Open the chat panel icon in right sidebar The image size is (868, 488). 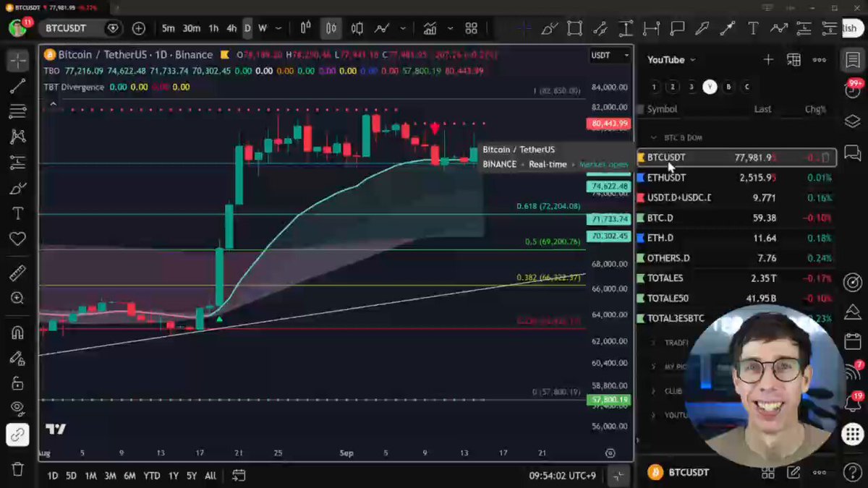coord(852,153)
